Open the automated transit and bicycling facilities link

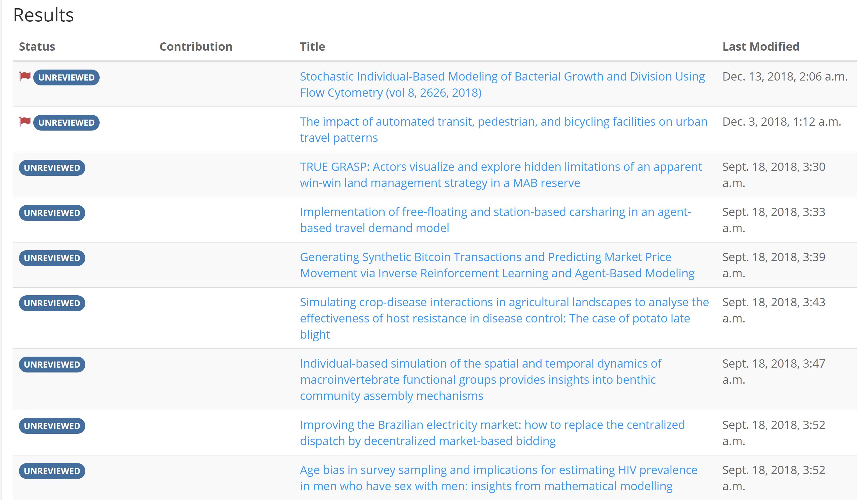[504, 130]
